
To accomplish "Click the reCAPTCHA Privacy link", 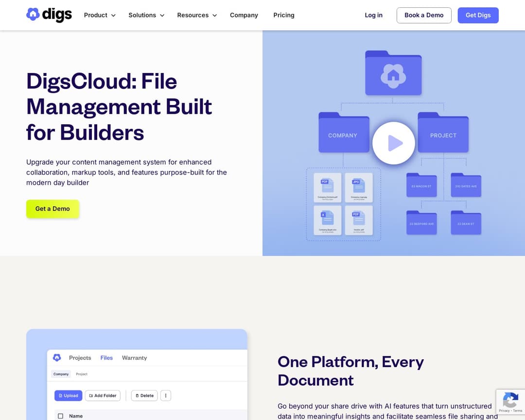I will (x=504, y=411).
